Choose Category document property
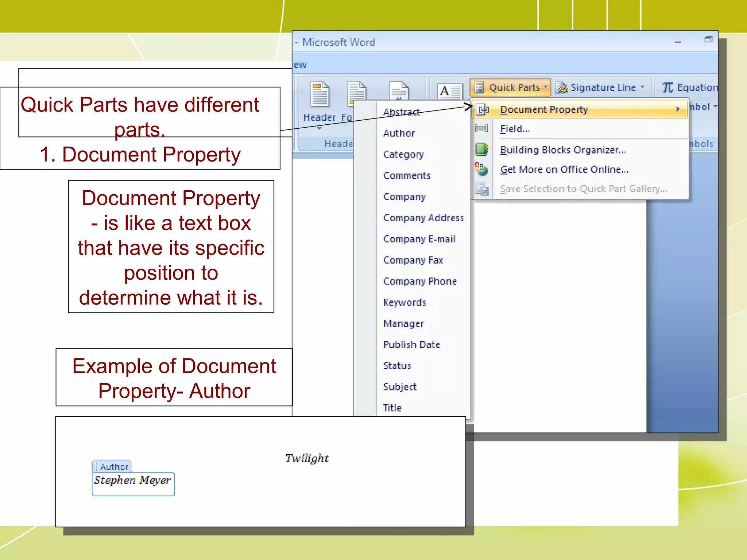The width and height of the screenshot is (747, 560). (x=403, y=154)
